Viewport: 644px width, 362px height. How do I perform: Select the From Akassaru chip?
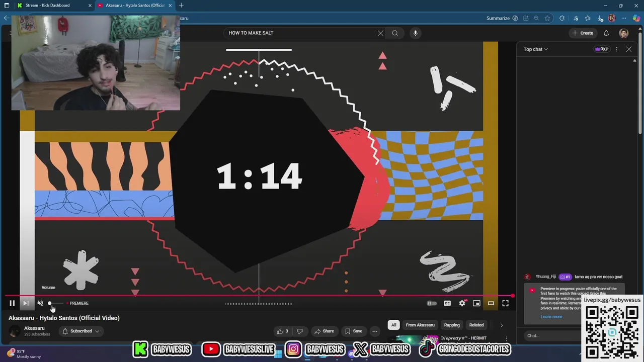pyautogui.click(x=420, y=325)
